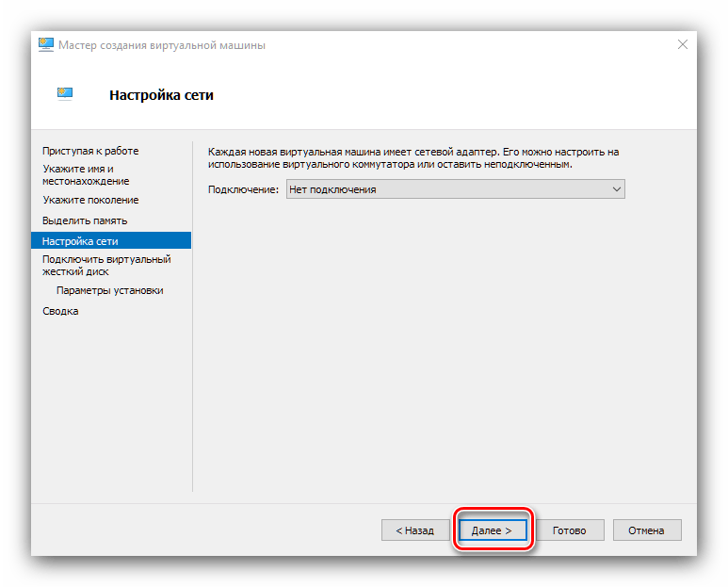728x587 pixels.
Task: Jump to the Сводка step
Action: [x=60, y=311]
